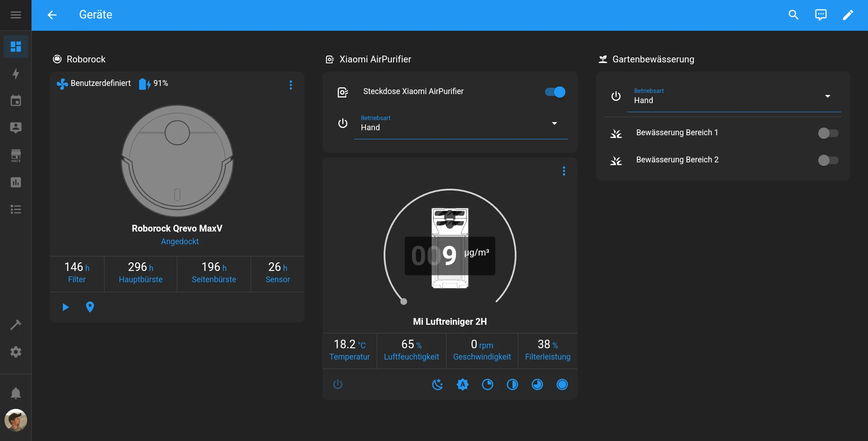Viewport: 868px width, 441px height.
Task: Click the gauge handle dot on the arc
Action: point(404,301)
